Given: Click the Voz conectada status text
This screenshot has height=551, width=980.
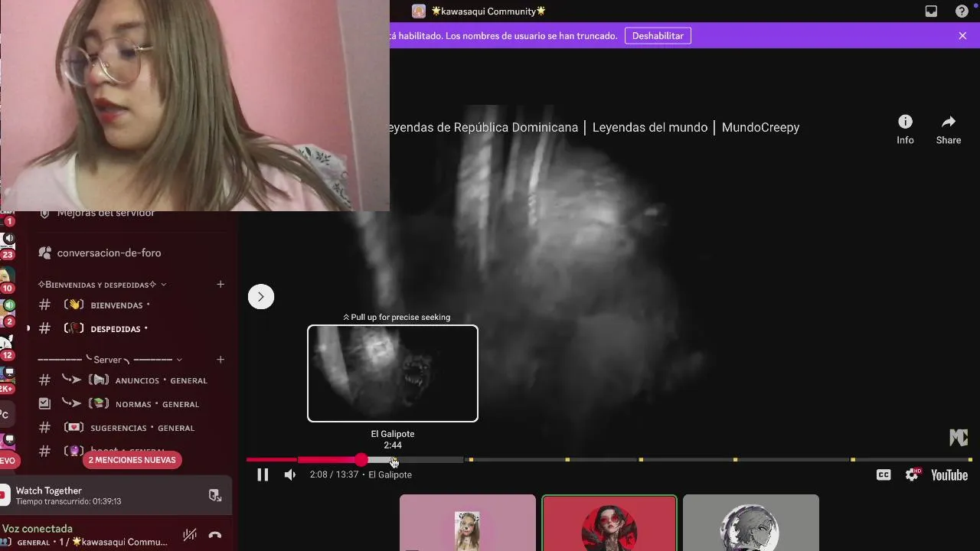Looking at the screenshot, I should coord(38,529).
